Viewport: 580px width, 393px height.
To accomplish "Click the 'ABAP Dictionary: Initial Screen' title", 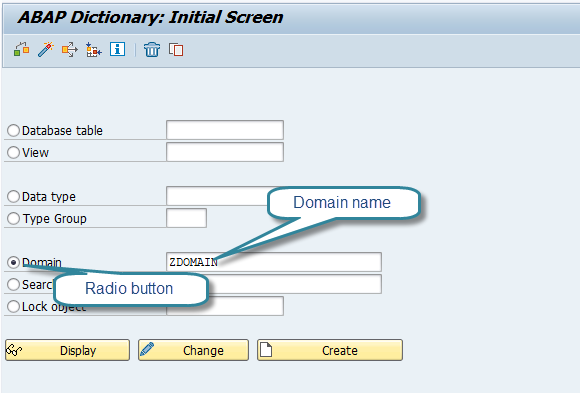I will click(151, 17).
